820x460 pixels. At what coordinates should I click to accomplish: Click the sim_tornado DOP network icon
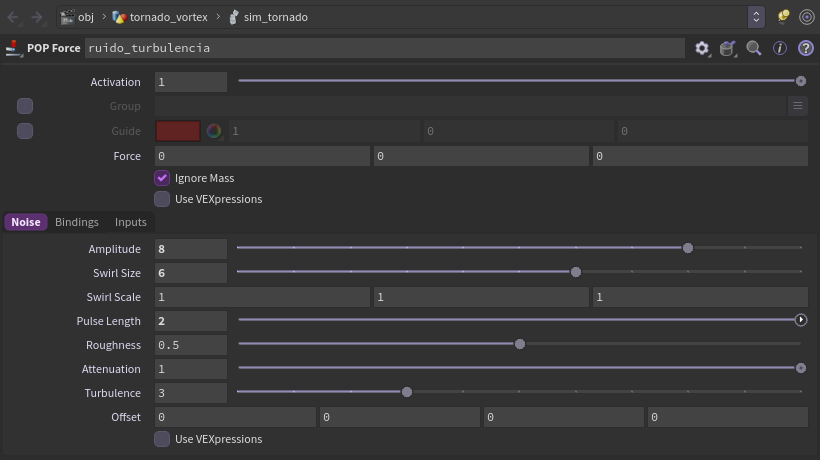234,17
